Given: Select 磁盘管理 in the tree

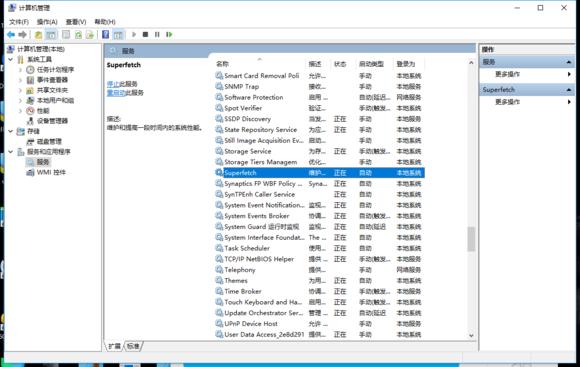Looking at the screenshot, I should click(x=49, y=141).
